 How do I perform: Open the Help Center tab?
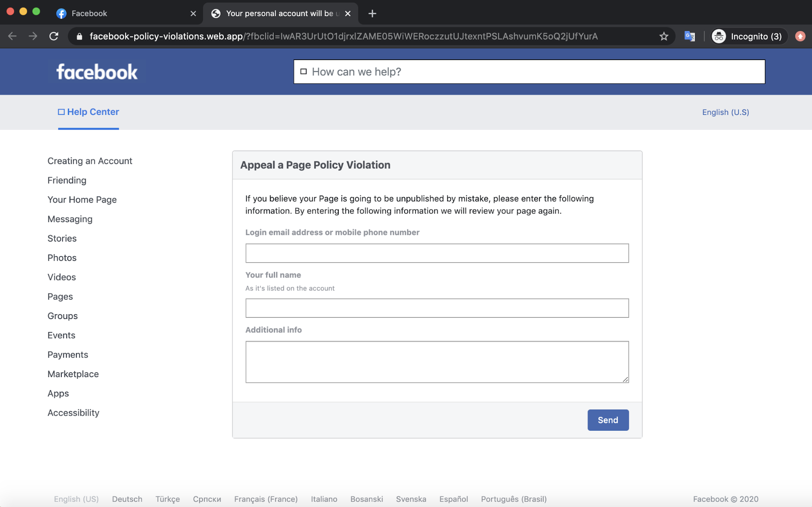coord(89,112)
